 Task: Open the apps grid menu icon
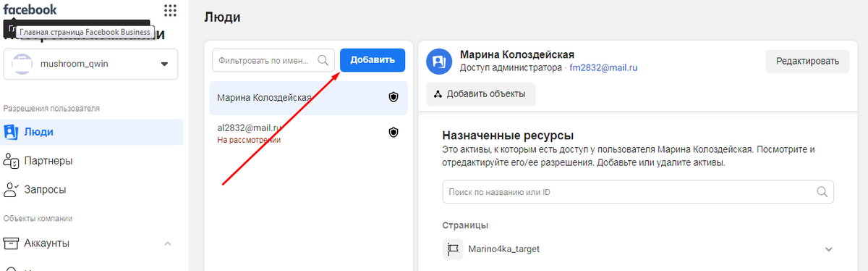[x=170, y=10]
